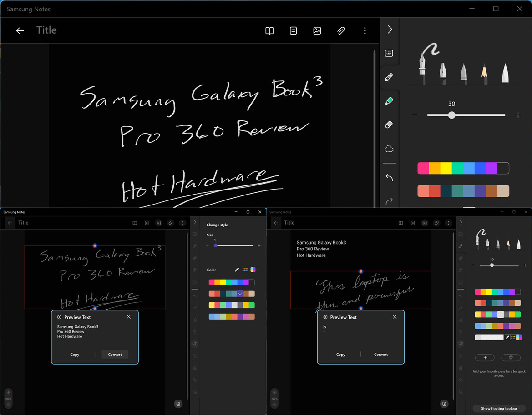Screen dimensions: 532x415
Task: Collapse the pen panel chevron in top window
Action: pos(390,30)
